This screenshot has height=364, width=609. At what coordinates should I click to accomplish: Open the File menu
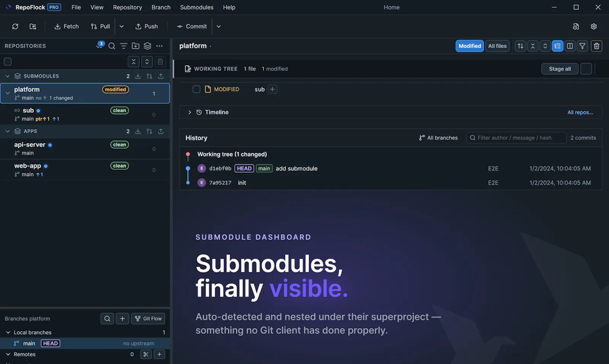point(76,7)
